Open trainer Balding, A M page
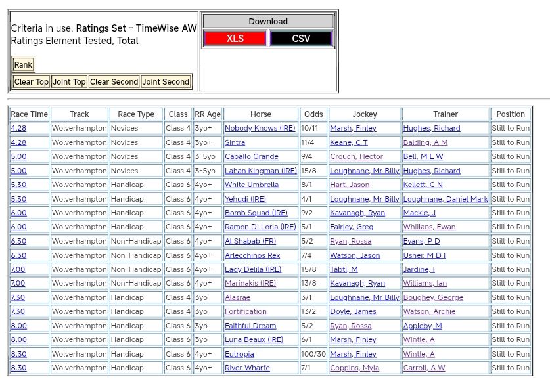 coord(425,142)
